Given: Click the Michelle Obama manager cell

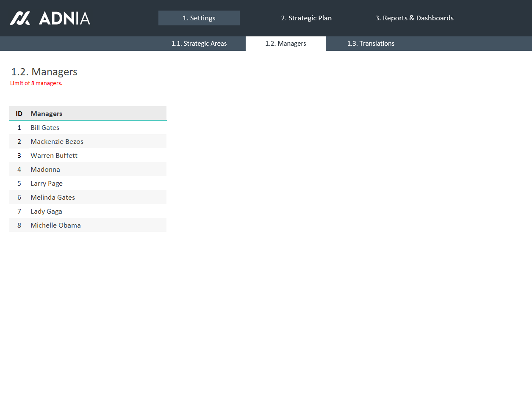Looking at the screenshot, I should (55, 225).
